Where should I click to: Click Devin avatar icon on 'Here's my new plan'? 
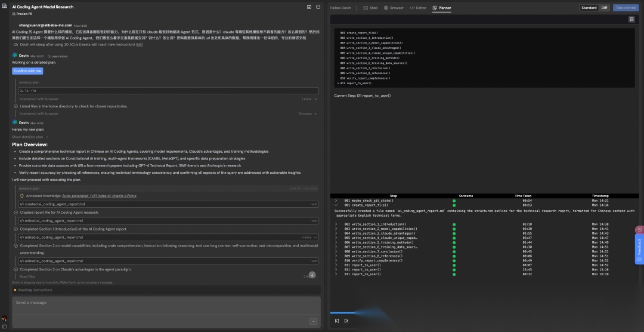(14, 122)
